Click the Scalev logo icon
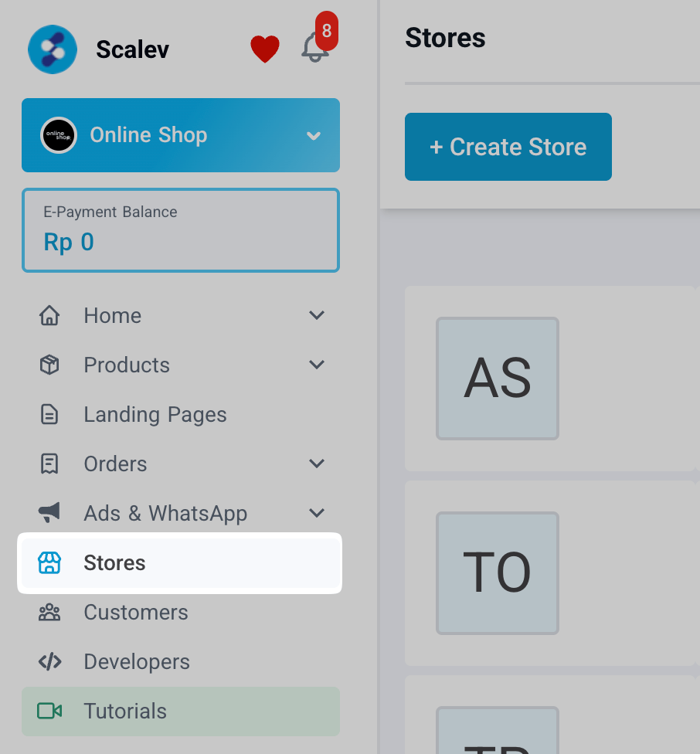The width and height of the screenshot is (700, 754). pyautogui.click(x=53, y=49)
